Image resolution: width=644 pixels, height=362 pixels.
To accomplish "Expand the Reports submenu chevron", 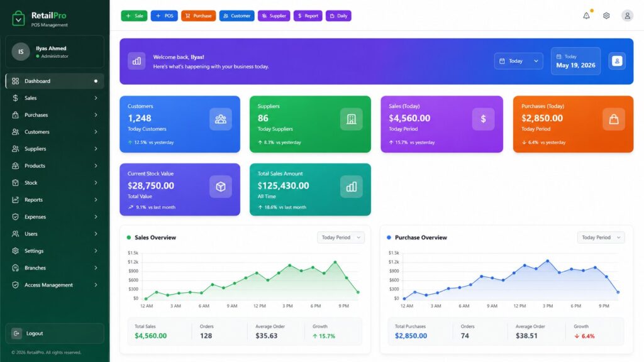I will click(96, 200).
